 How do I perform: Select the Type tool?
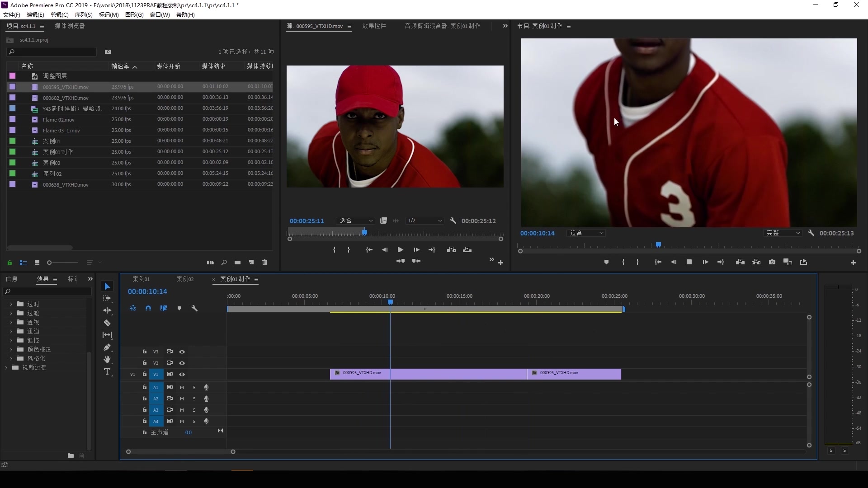(x=107, y=372)
